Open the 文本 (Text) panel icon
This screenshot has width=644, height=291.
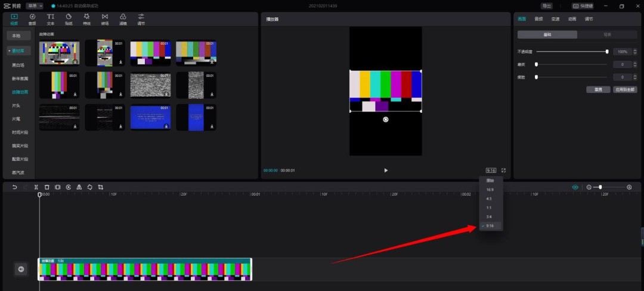click(51, 18)
